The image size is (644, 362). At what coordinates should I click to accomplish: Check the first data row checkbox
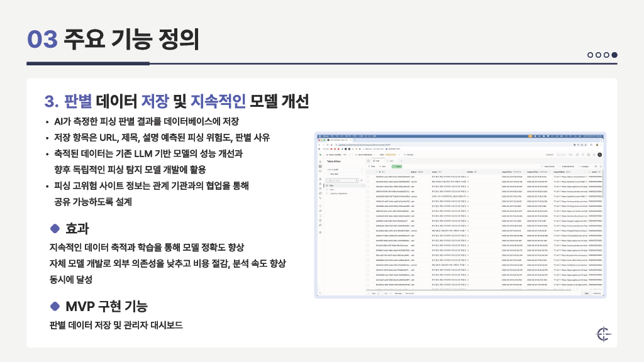pos(369,178)
